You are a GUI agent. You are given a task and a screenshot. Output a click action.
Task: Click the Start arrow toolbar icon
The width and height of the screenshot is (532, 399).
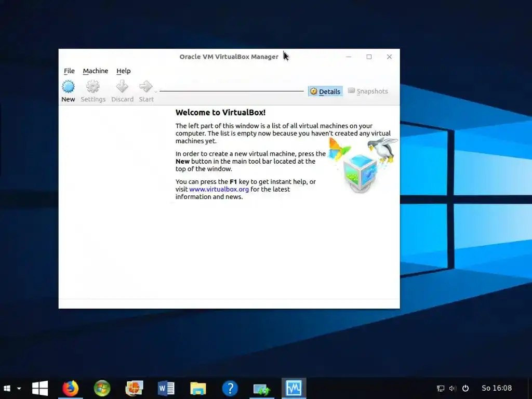click(x=146, y=87)
